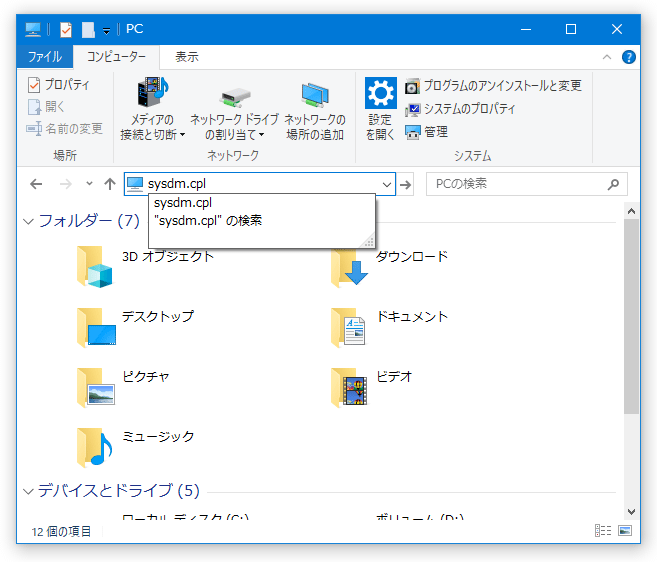Open the recent locations dropdown
The image size is (657, 562).
89,184
